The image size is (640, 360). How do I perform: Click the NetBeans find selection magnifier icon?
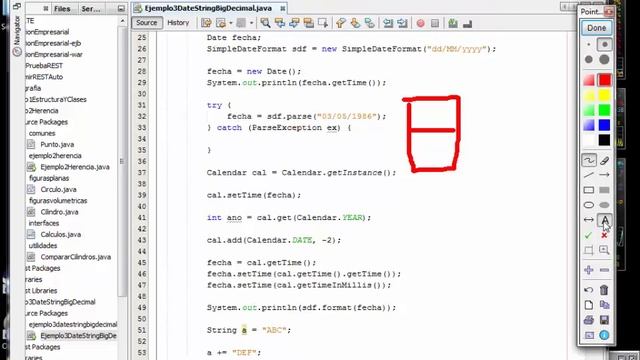[x=265, y=23]
